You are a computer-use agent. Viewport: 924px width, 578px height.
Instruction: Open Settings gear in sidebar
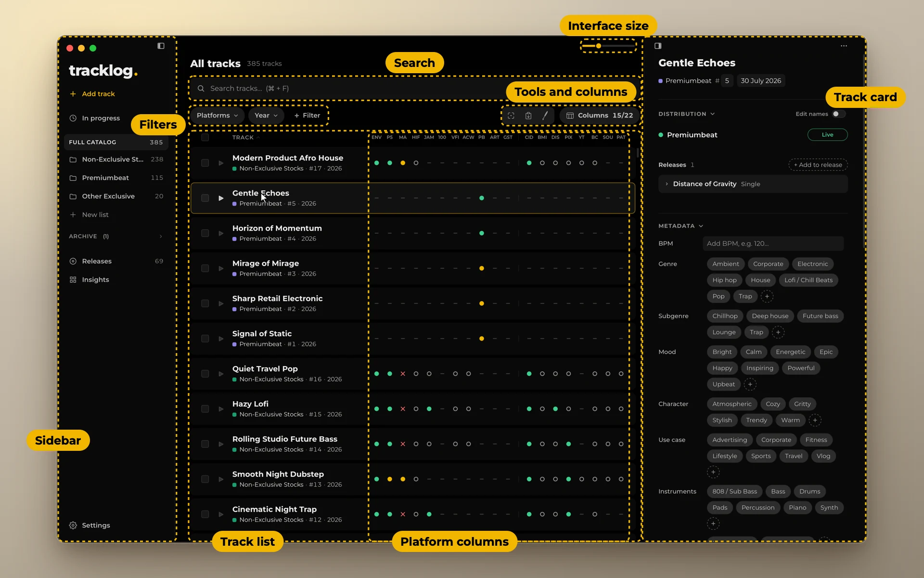(x=73, y=525)
